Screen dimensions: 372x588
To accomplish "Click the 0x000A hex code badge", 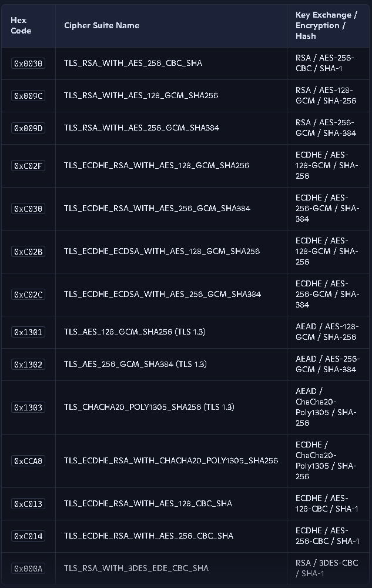I will pyautogui.click(x=28, y=568).
